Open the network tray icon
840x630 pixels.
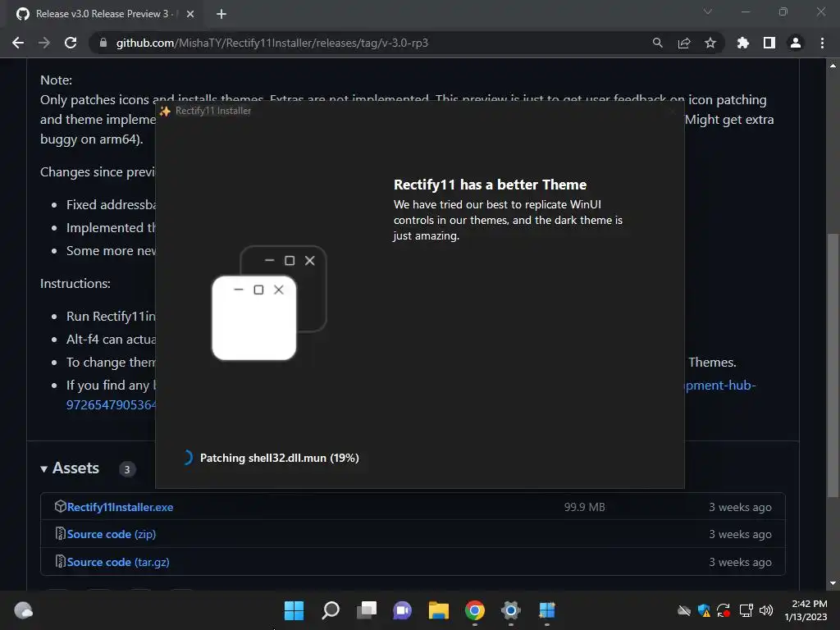746,610
